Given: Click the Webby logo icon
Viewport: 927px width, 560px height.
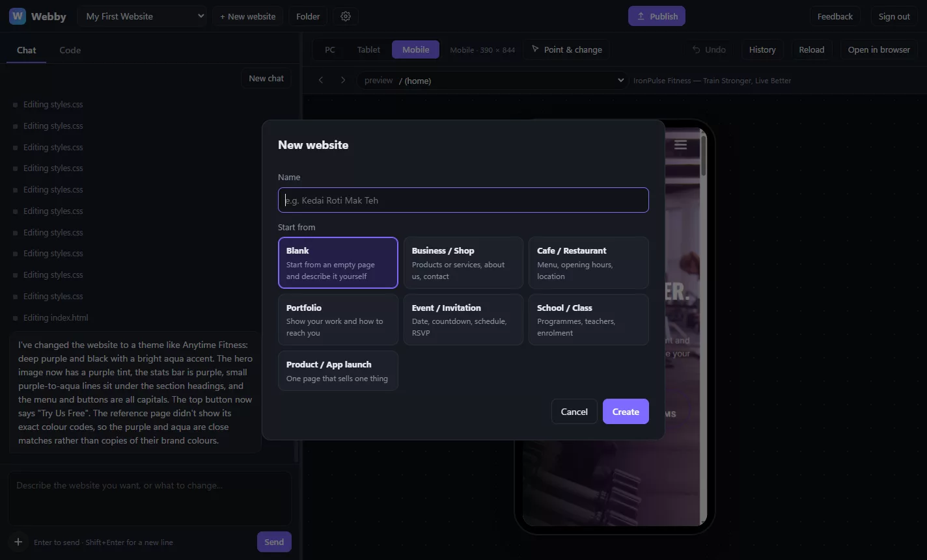Looking at the screenshot, I should point(18,16).
